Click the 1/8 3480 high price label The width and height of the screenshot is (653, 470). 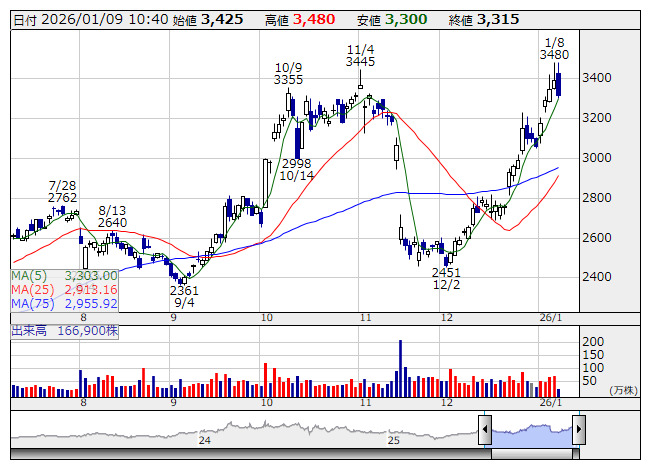[x=554, y=49]
